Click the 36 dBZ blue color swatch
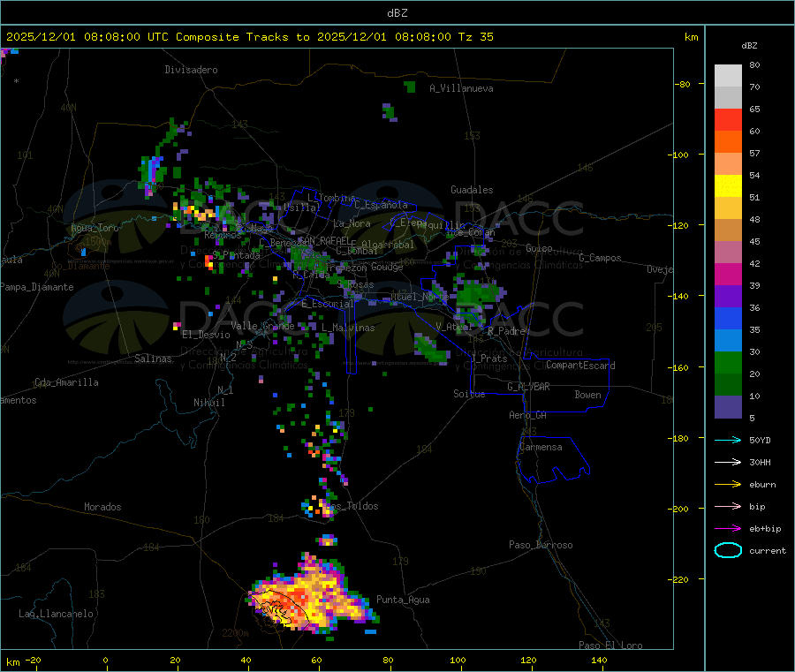This screenshot has height=672, width=795. click(728, 318)
